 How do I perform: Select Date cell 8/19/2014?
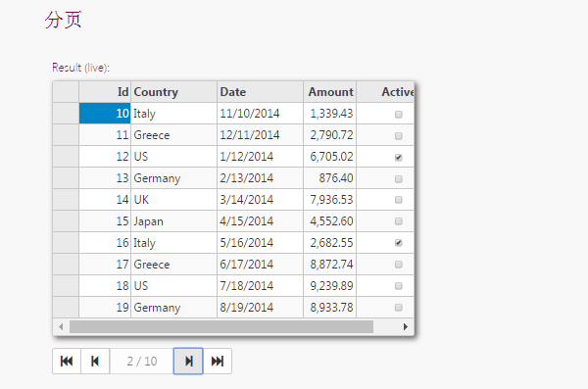point(260,308)
